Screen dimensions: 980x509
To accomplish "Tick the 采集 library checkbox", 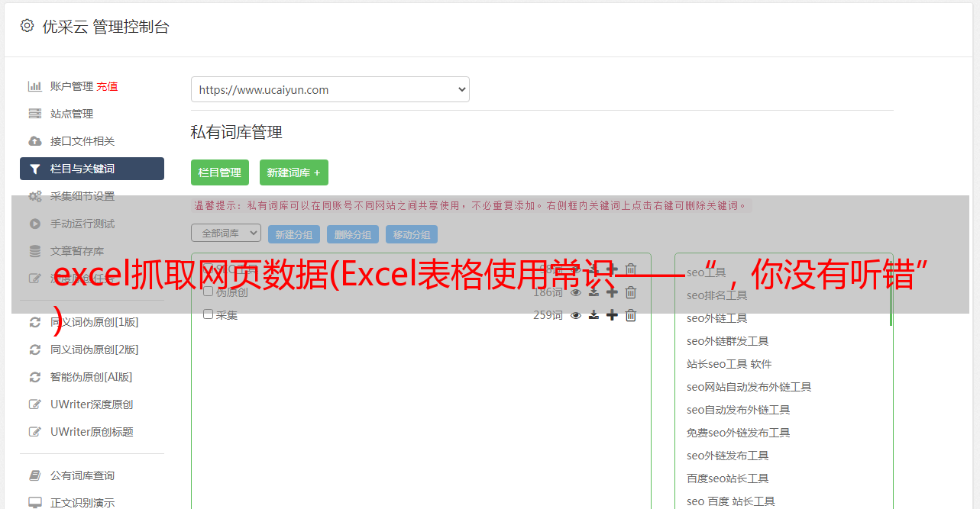I will click(x=208, y=314).
